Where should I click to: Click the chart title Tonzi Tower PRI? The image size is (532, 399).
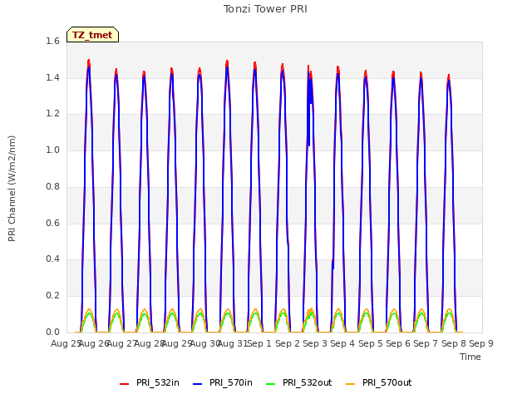pyautogui.click(x=265, y=9)
